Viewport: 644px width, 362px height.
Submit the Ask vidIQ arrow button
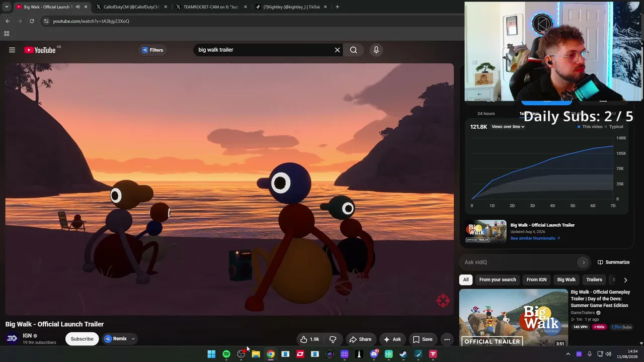click(584, 262)
